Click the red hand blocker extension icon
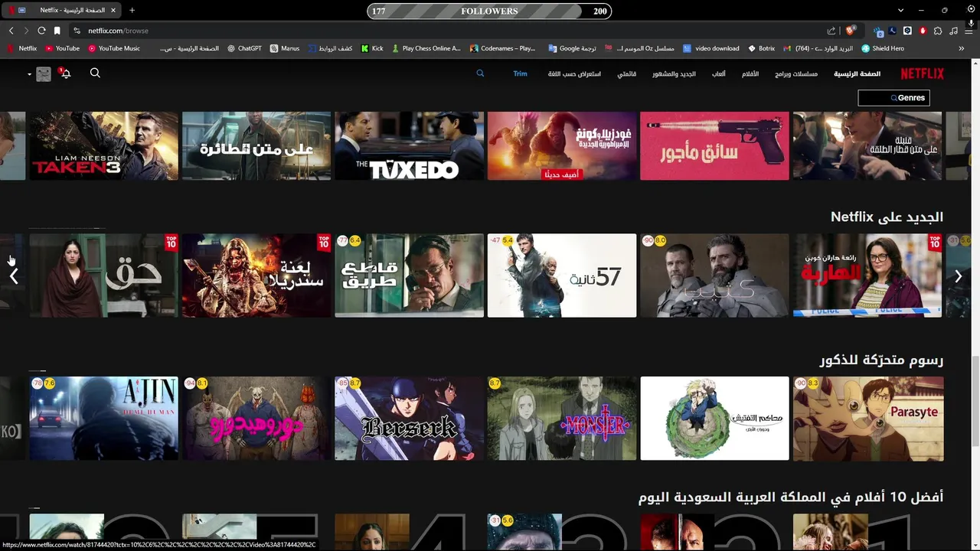The image size is (980, 551). point(923,31)
